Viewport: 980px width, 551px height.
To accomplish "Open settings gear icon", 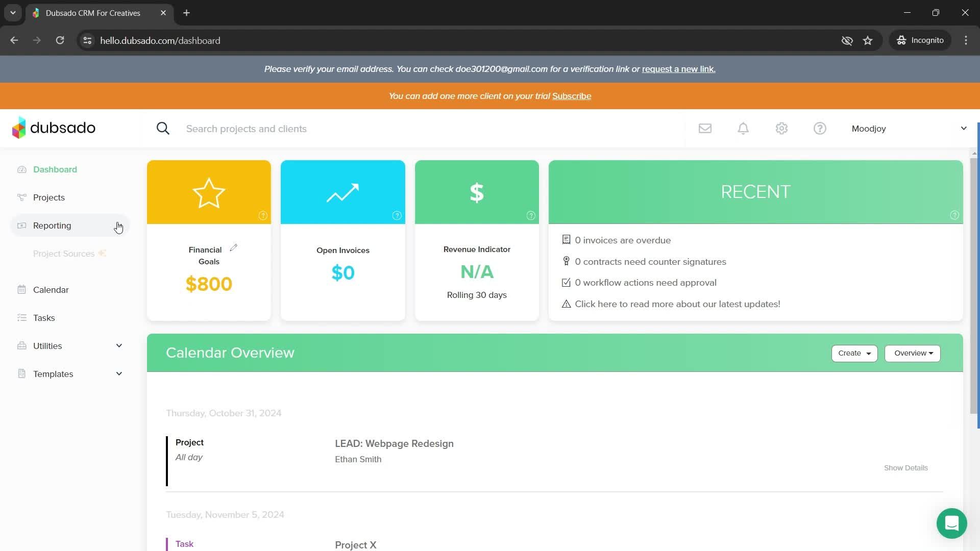I will [x=781, y=129].
